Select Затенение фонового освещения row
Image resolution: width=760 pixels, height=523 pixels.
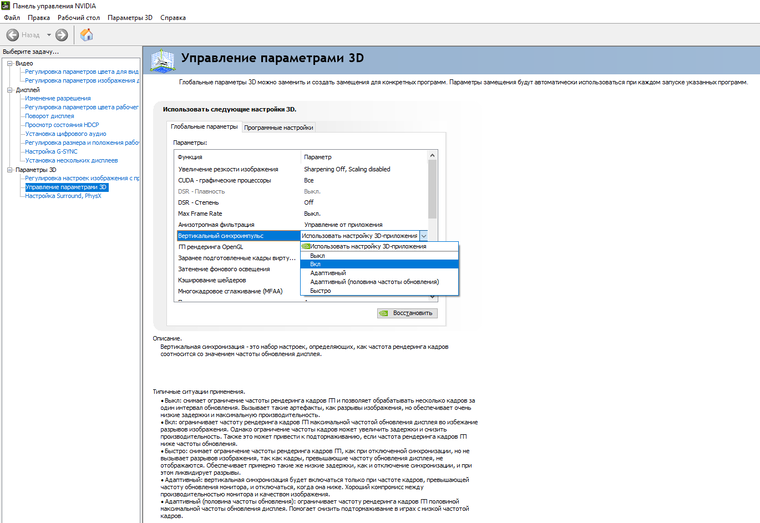point(238,269)
